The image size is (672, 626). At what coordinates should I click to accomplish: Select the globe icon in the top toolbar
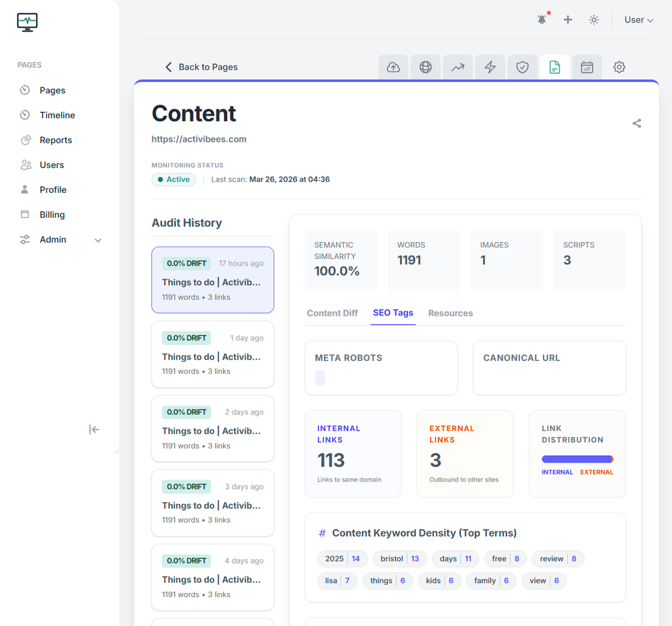click(425, 67)
